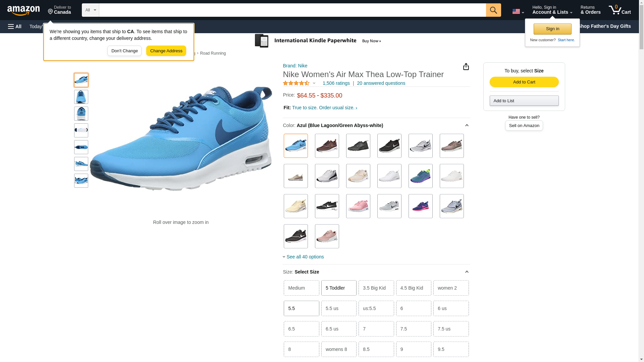
Task: Open Returns & Orders
Action: [x=590, y=10]
